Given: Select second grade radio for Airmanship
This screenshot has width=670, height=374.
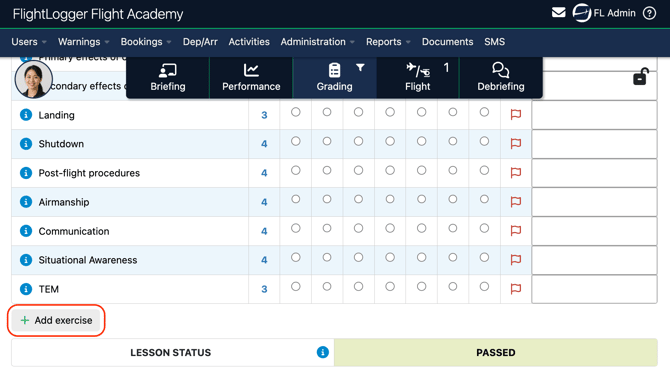Looking at the screenshot, I should pos(327,199).
